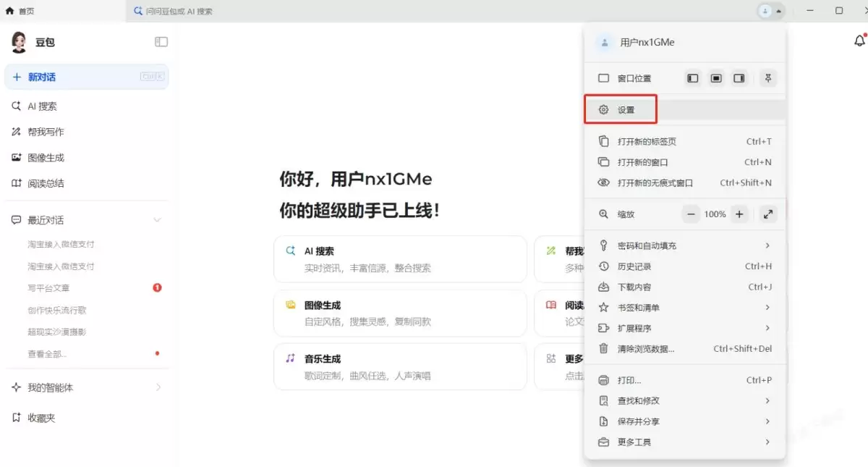868x467 pixels.
Task: Set window position to center icon
Action: tap(716, 78)
